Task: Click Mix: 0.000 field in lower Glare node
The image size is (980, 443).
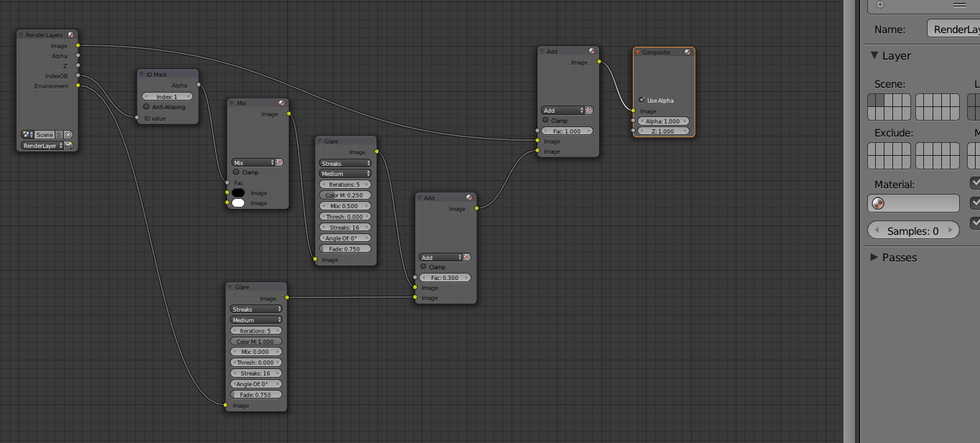Action: pyautogui.click(x=256, y=352)
